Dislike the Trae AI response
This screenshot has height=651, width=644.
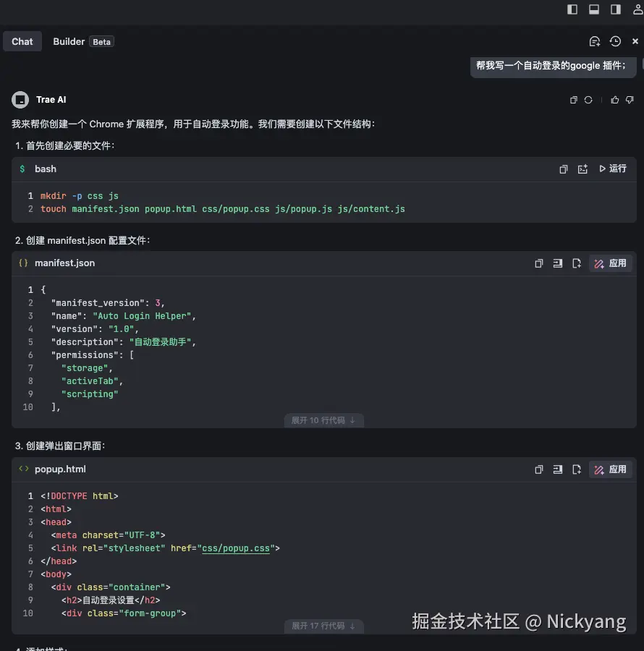630,100
